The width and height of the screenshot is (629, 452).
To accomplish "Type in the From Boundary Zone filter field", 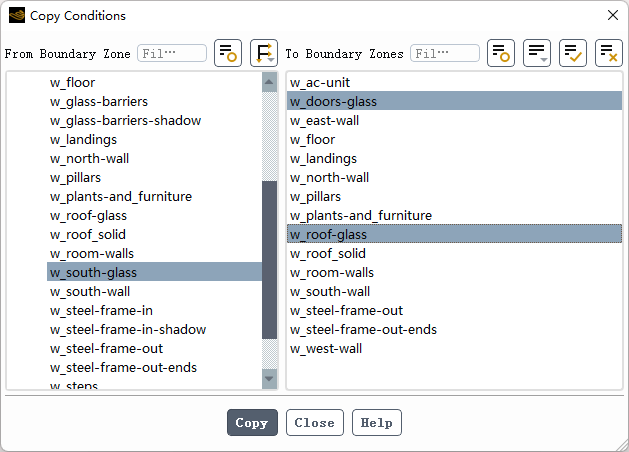I will (171, 53).
